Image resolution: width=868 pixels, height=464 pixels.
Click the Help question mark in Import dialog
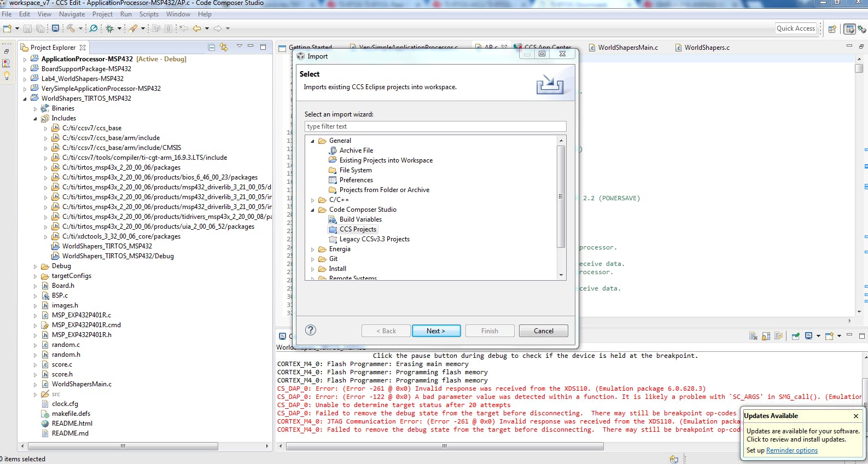pos(310,330)
